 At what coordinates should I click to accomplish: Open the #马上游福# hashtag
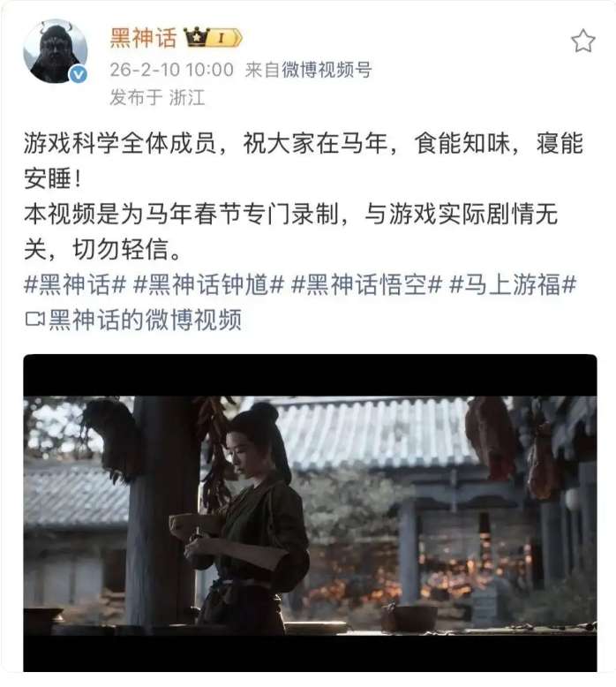(x=513, y=284)
